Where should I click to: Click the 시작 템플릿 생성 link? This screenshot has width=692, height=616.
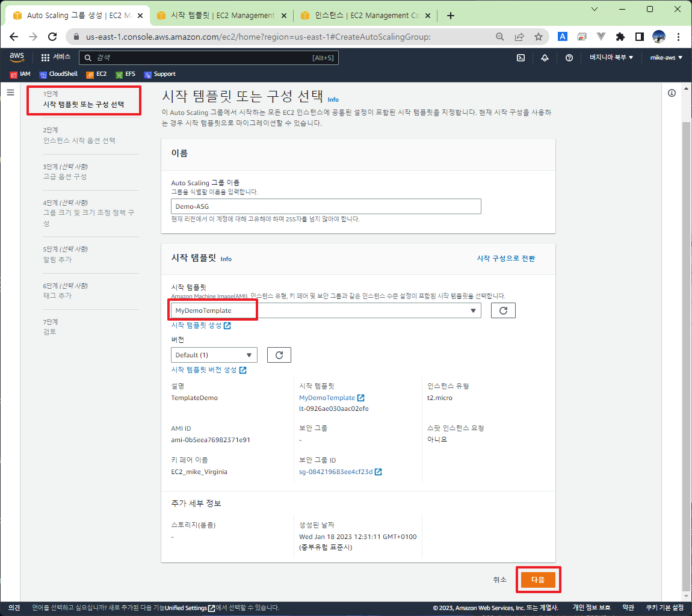coord(201,325)
